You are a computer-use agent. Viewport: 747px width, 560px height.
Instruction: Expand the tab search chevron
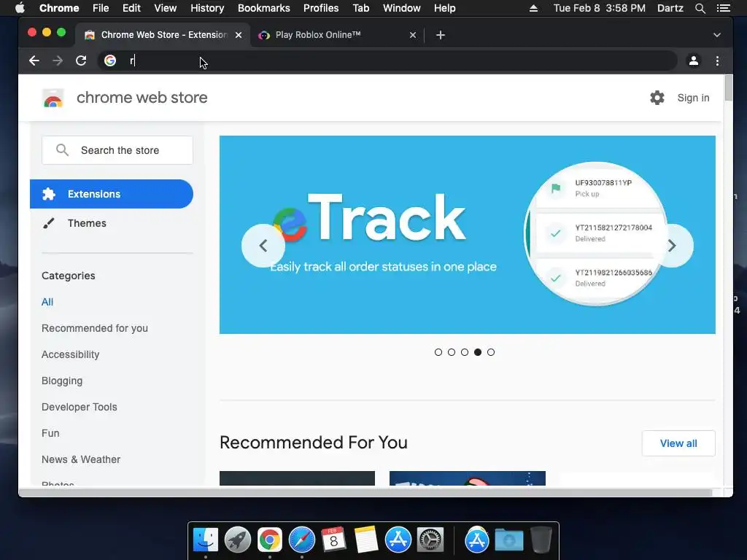[x=716, y=35]
